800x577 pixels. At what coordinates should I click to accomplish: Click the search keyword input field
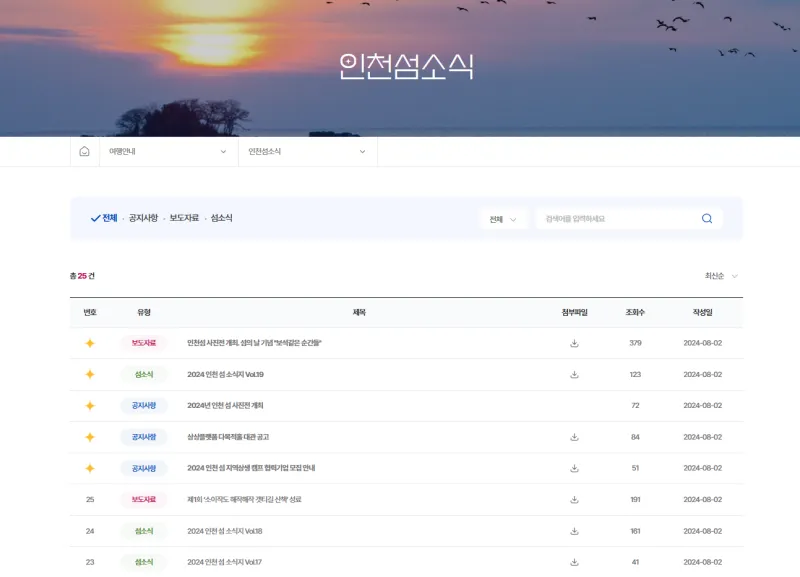coord(615,219)
